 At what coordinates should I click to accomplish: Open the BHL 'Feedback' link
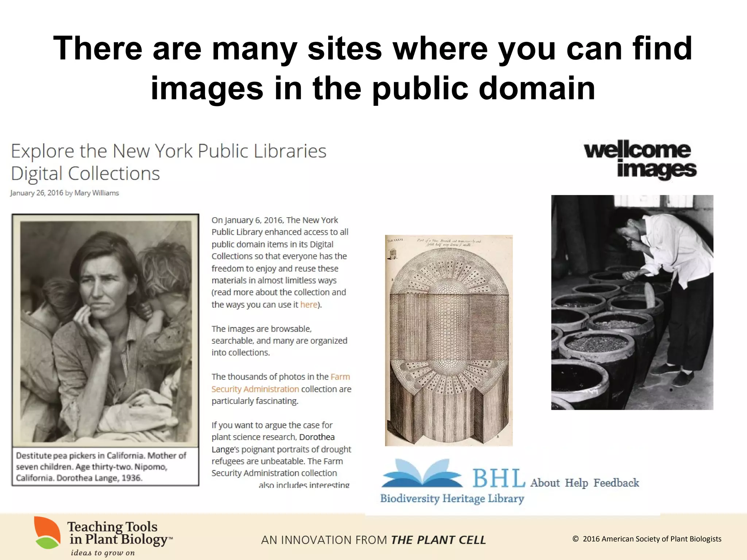(616, 483)
